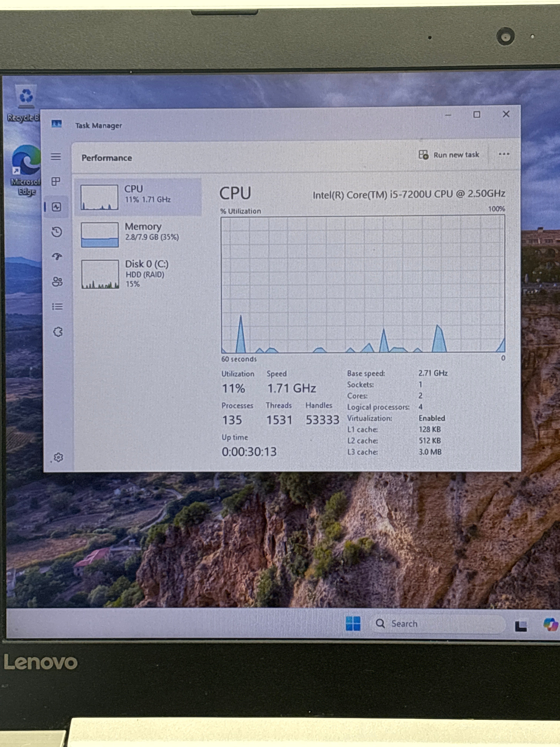Select the Memory resource entry
This screenshot has height=747, width=560.
pos(138,235)
